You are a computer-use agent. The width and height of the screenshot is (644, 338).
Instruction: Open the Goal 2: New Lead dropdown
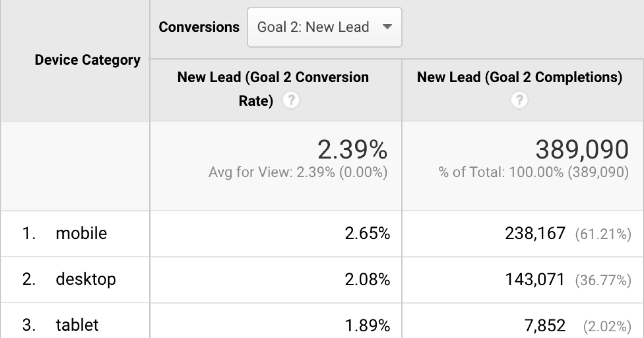[x=324, y=27]
